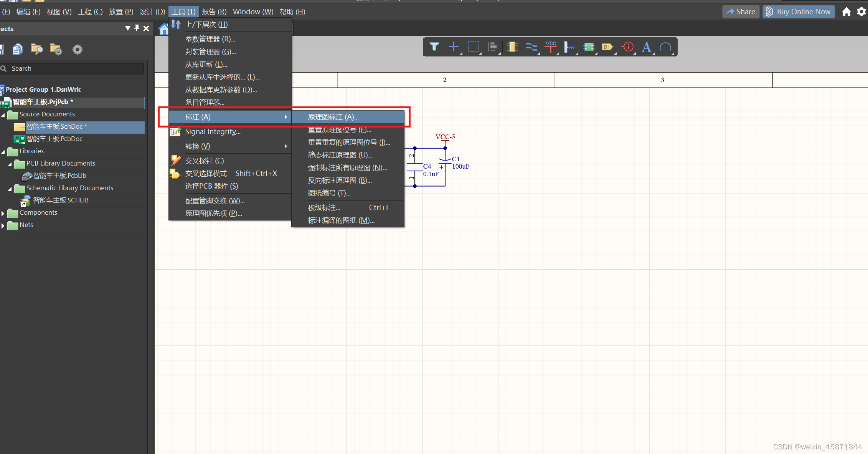Viewport: 868px width, 454px height.
Task: Expand Libraries tree section
Action: pyautogui.click(x=5, y=151)
